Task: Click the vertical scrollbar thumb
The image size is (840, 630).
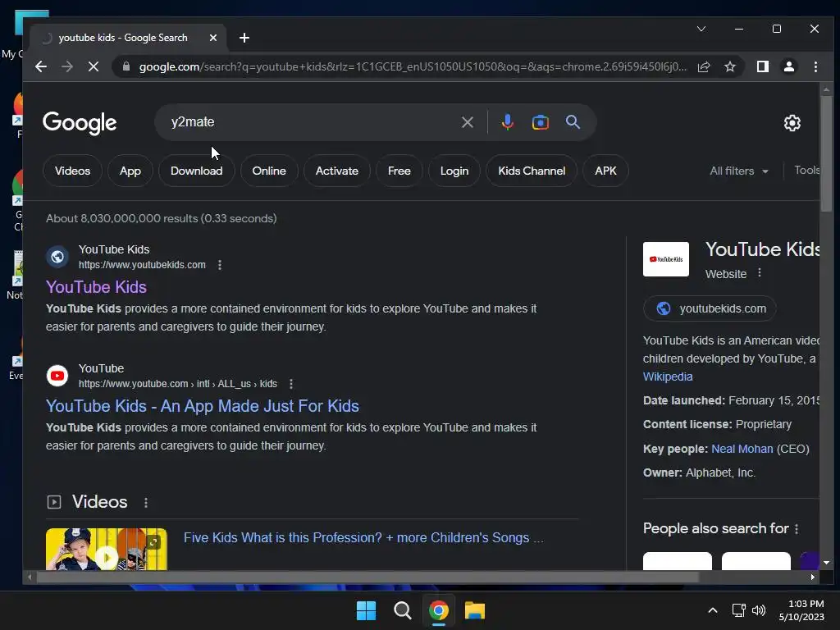Action: tap(827, 153)
